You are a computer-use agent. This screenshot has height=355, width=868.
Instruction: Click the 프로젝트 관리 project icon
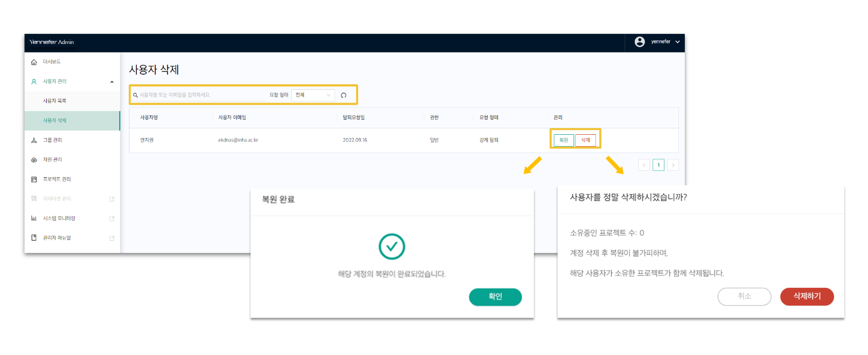point(34,179)
